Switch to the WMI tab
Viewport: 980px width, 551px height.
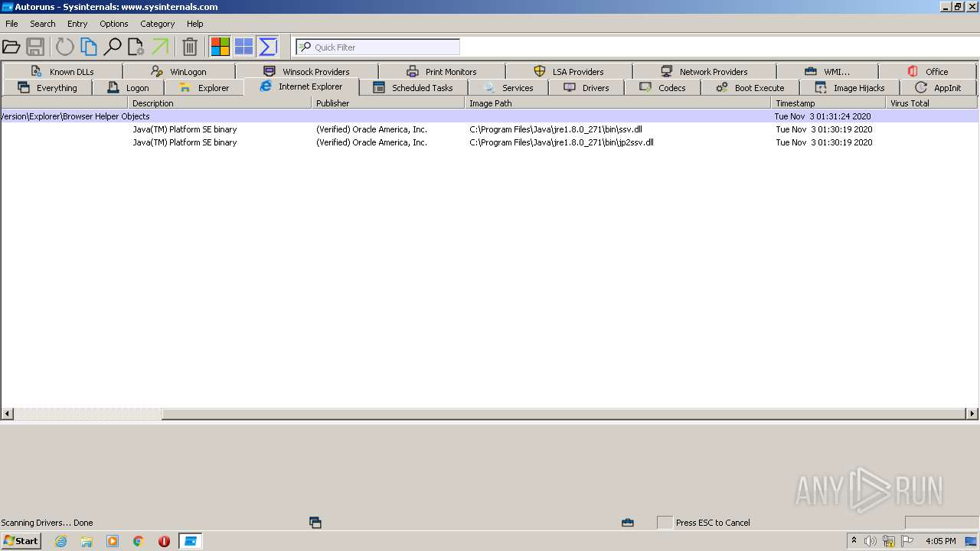coord(828,71)
